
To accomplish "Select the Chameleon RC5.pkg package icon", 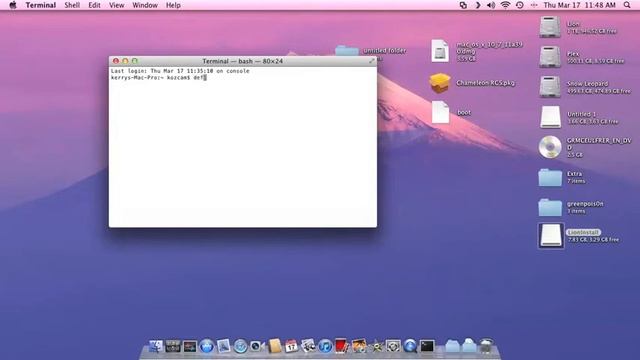I will pyautogui.click(x=439, y=83).
